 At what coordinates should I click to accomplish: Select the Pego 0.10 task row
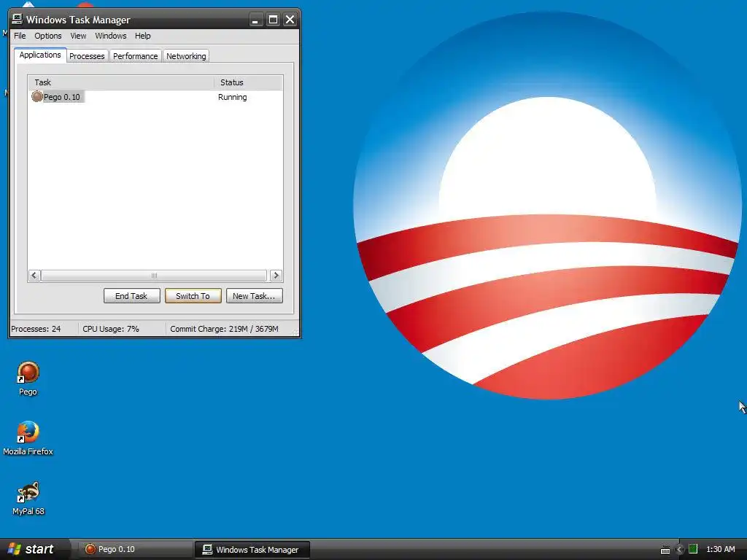click(x=155, y=97)
